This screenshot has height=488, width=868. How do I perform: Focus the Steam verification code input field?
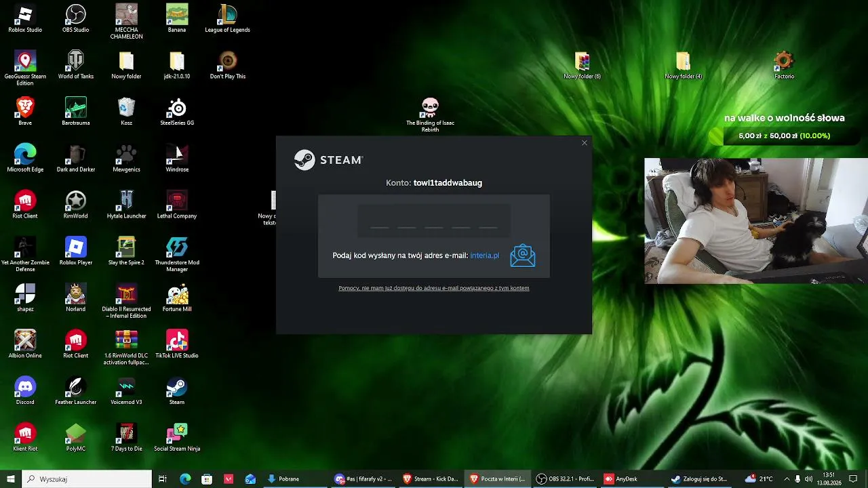click(434, 220)
